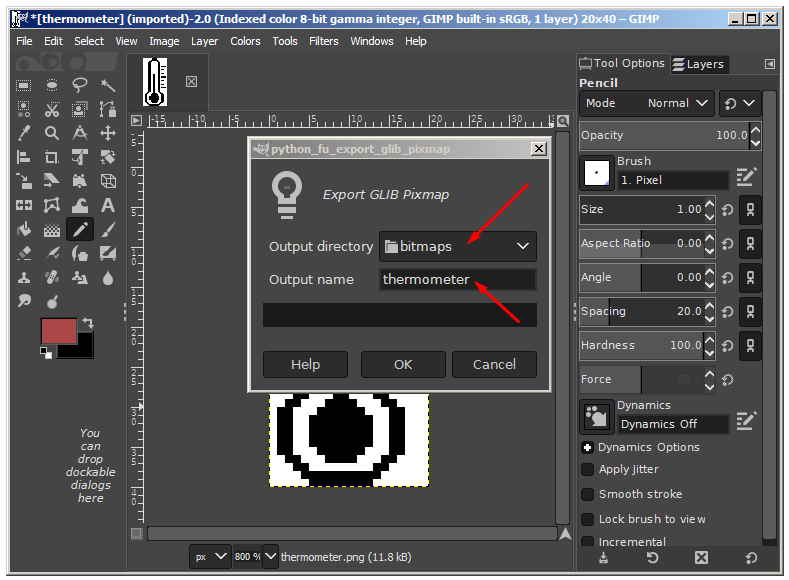Close the thermometer image tab
The height and width of the screenshot is (580, 789).
(191, 81)
